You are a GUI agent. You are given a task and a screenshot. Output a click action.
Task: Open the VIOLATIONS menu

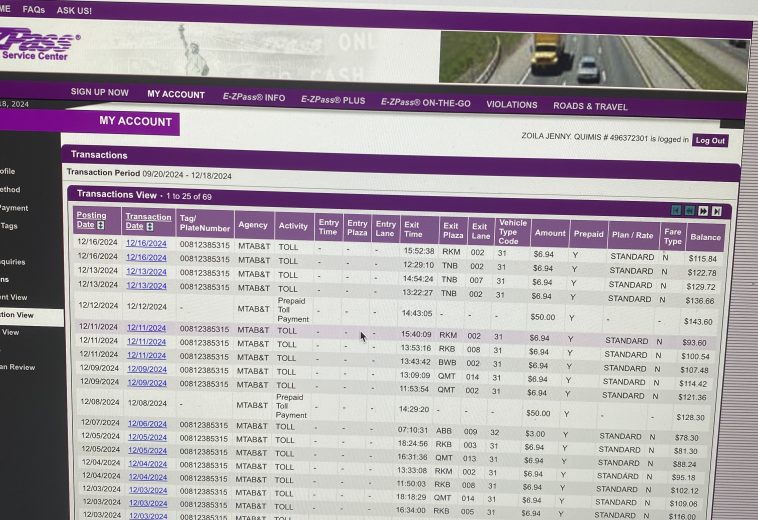point(511,104)
